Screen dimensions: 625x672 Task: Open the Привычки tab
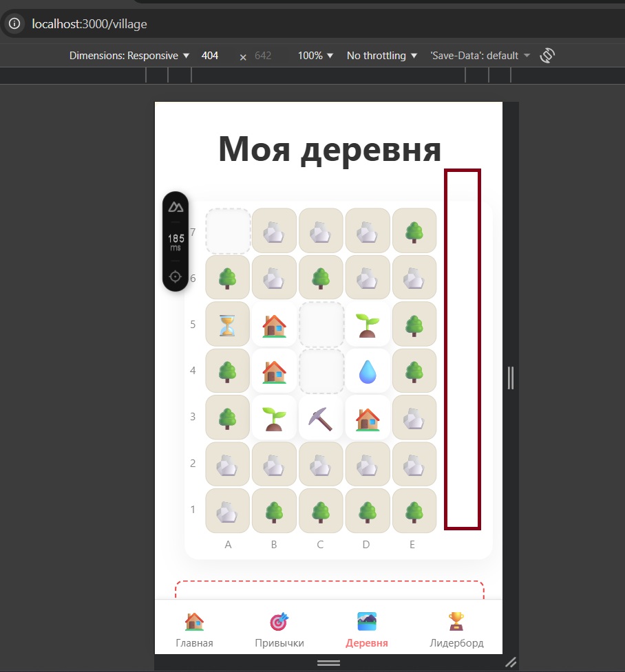point(279,630)
